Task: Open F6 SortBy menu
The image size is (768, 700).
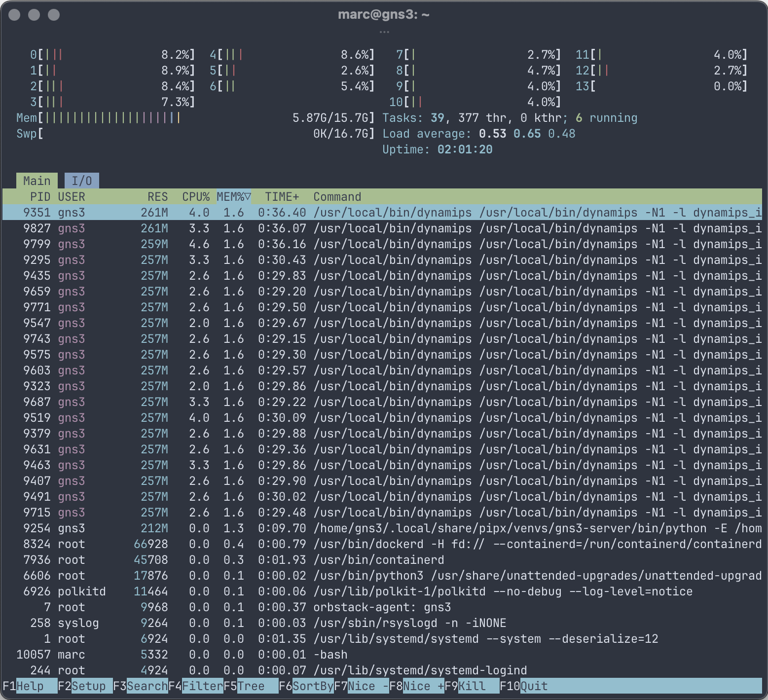Action: pyautogui.click(x=306, y=686)
